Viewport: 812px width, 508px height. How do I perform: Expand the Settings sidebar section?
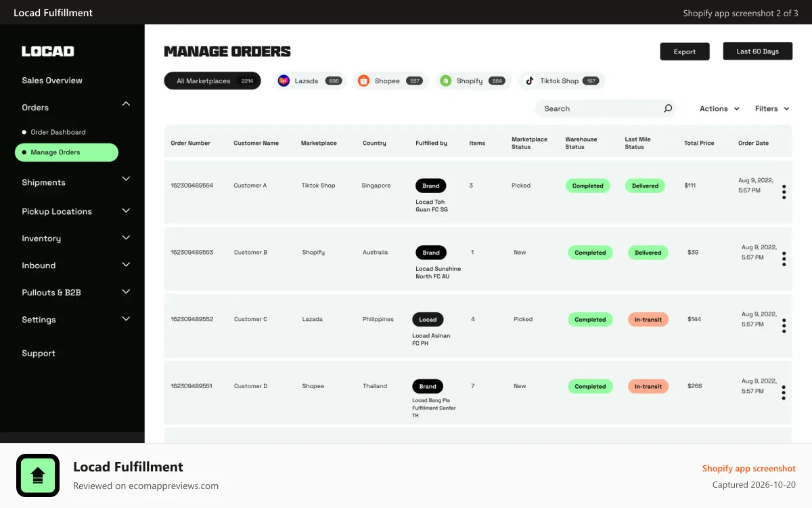tap(126, 319)
